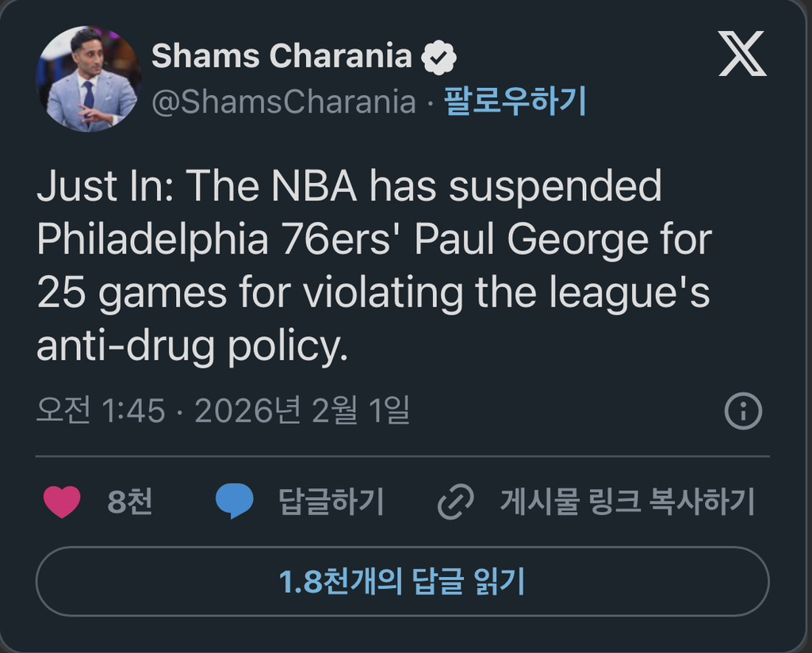Click the verified badge next to Shams Charania
The image size is (812, 653).
pos(439,58)
